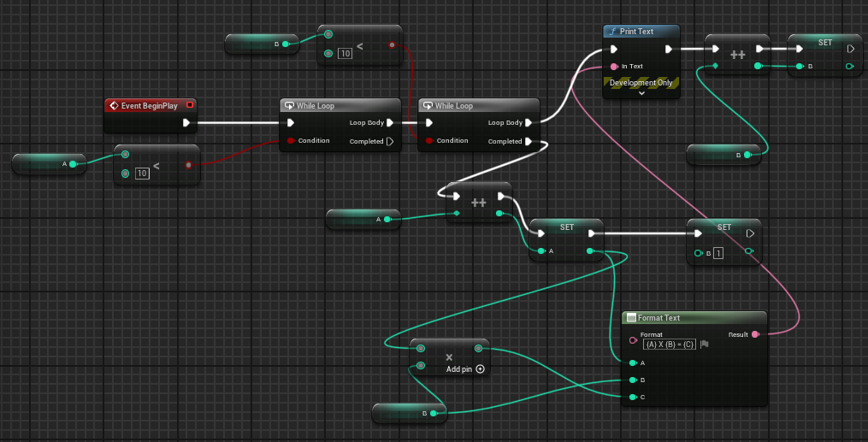Click Completed exec pin of second While Loop

529,142
